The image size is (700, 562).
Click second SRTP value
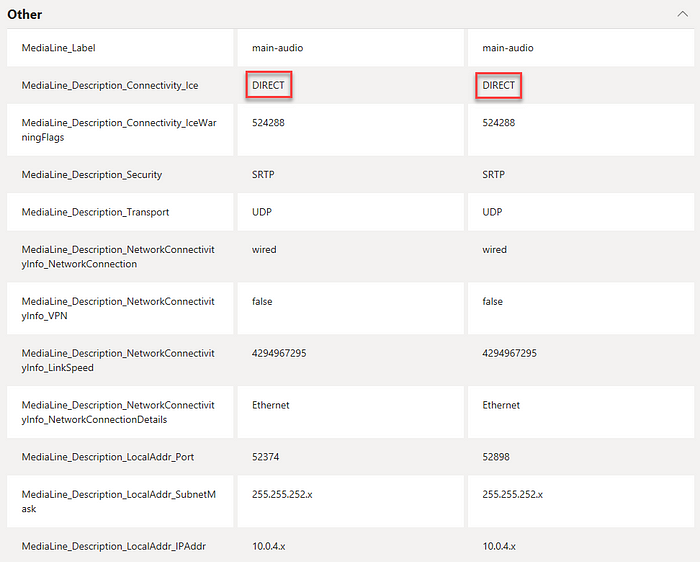493,175
